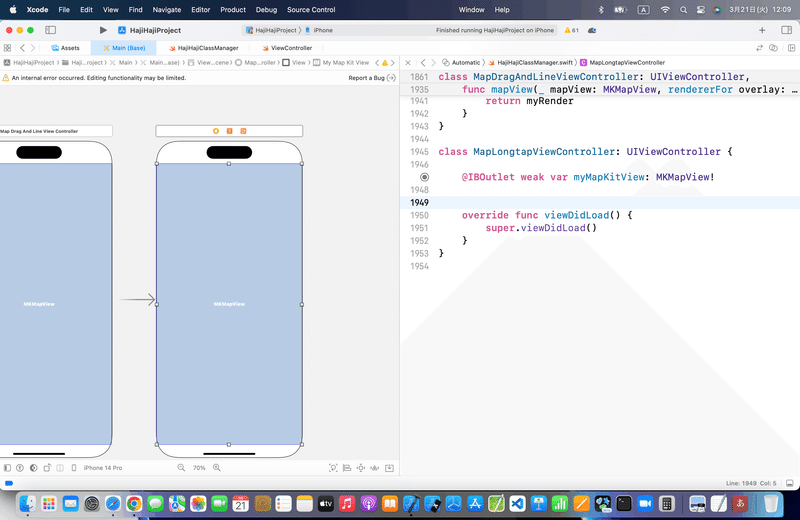Viewport: 800px width, 520px height.
Task: Open Resolve Auto Layout Issues menu
Action: pyautogui.click(x=375, y=467)
